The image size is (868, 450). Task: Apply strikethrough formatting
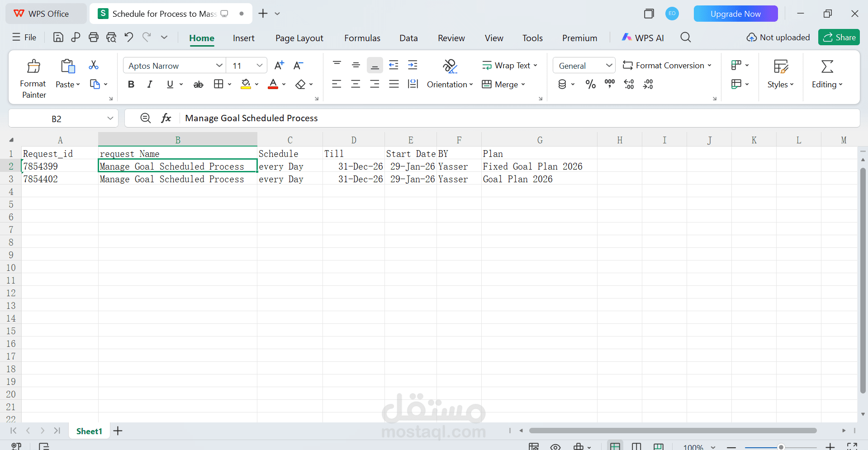[198, 85]
